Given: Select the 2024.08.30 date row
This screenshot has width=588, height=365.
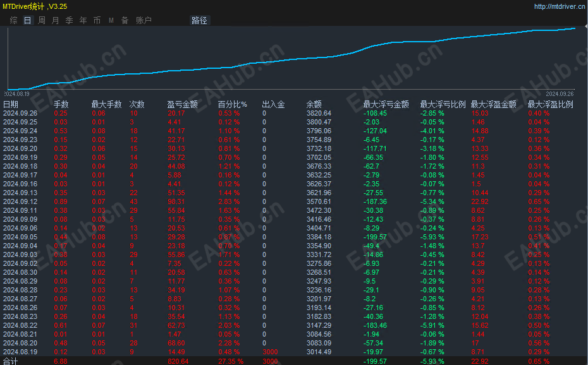Looking at the screenshot, I should point(20,272).
